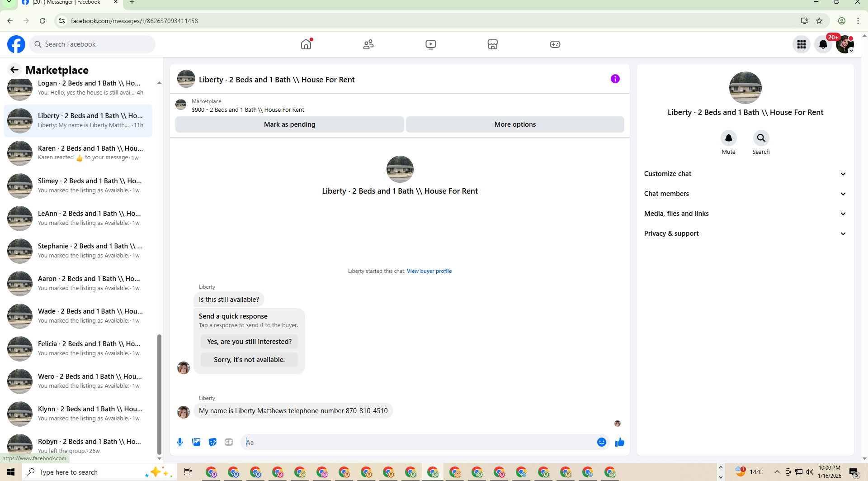Click the conversation list scrollbar thumb
The width and height of the screenshot is (868, 481).
coord(159,394)
